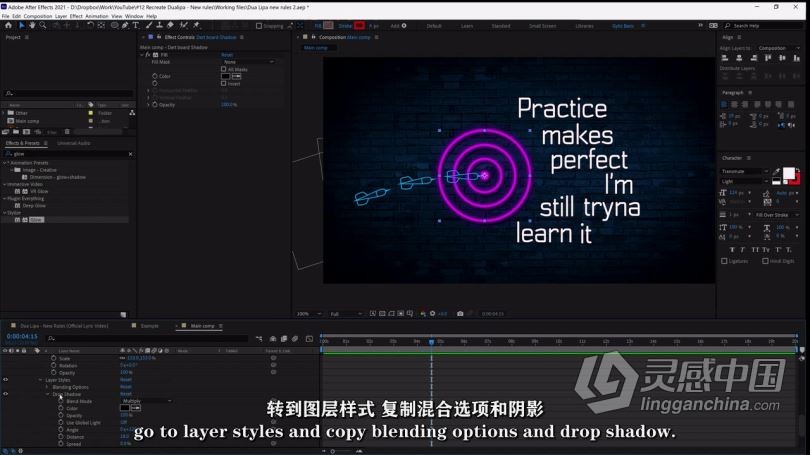Open the File menu
Screen dimensions: 810x455
[x=6, y=16]
